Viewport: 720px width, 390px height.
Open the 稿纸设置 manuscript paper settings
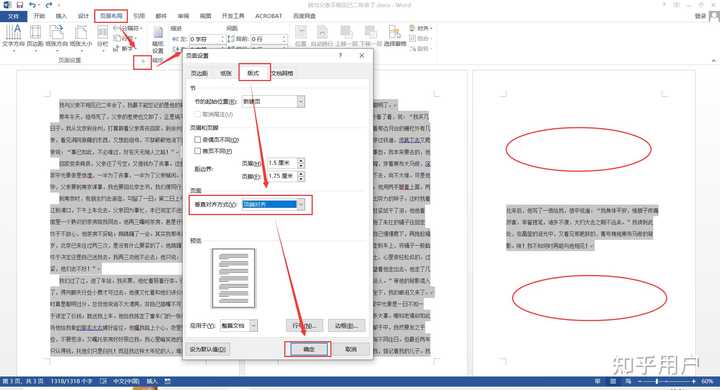[158, 40]
